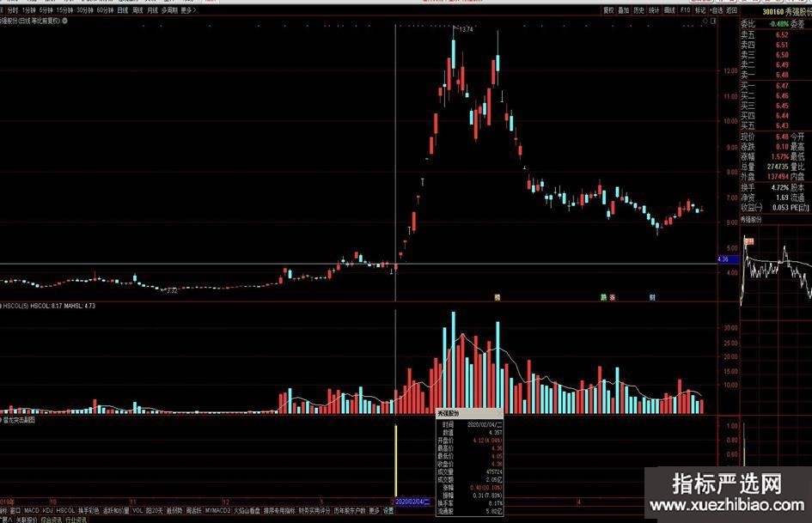Click the 2020/02/04 date marker on time axis
812x523 pixels.
point(412,502)
